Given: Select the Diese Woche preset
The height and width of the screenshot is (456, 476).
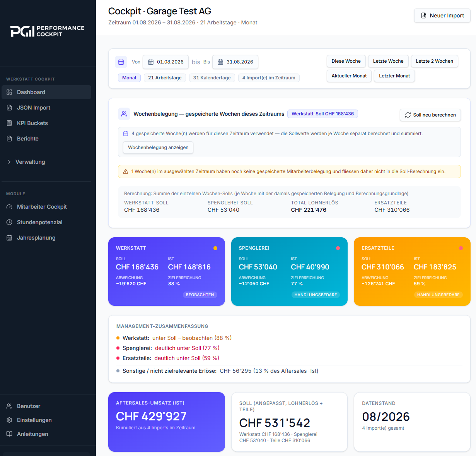Looking at the screenshot, I should pos(346,61).
